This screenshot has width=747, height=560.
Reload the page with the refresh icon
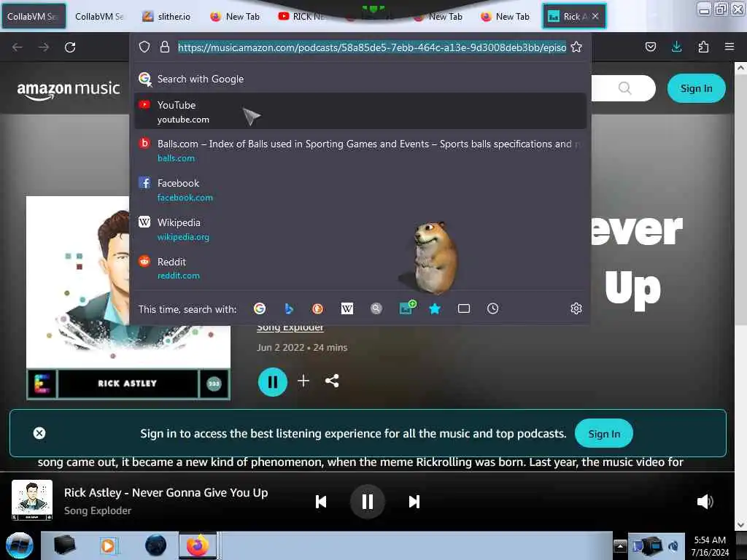point(70,47)
